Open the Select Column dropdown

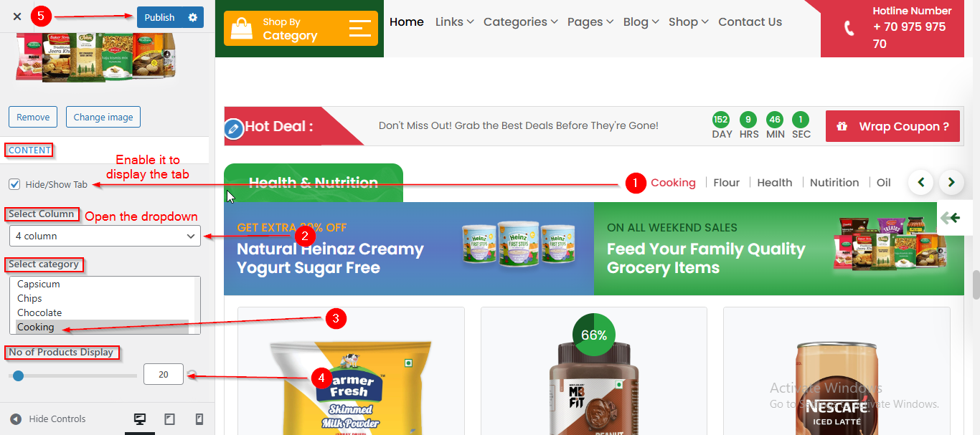pos(105,236)
